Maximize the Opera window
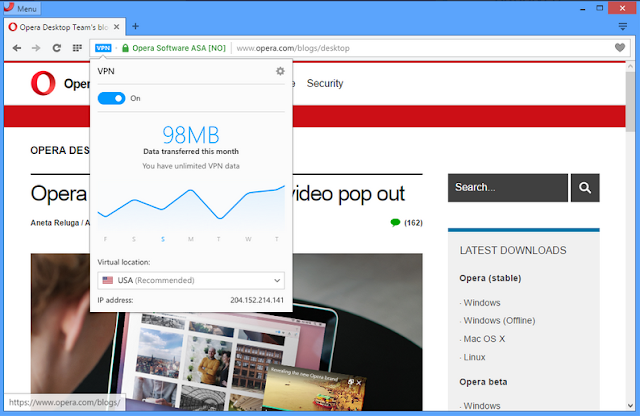The width and height of the screenshot is (640, 416). tap(600, 8)
